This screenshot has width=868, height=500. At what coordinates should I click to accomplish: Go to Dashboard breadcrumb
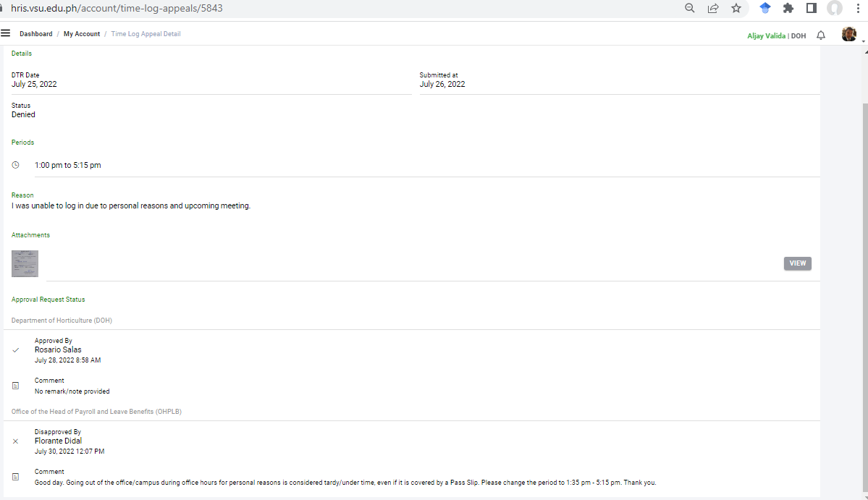tap(36, 34)
